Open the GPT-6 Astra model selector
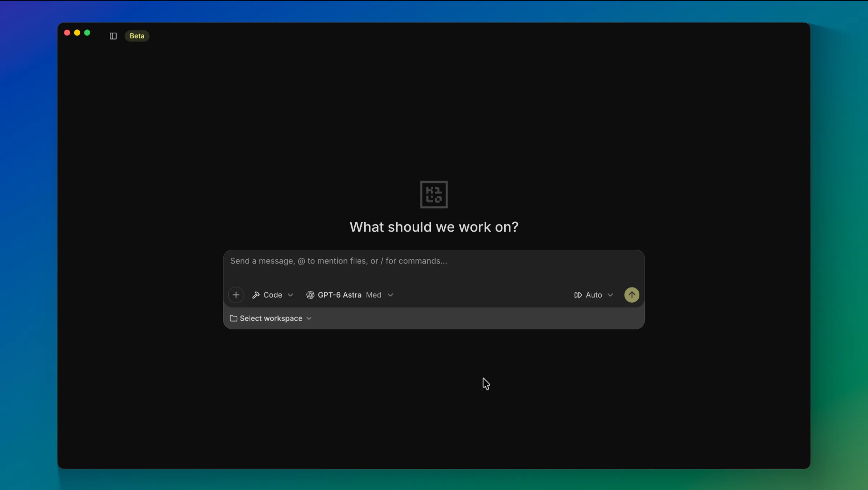 pos(350,295)
